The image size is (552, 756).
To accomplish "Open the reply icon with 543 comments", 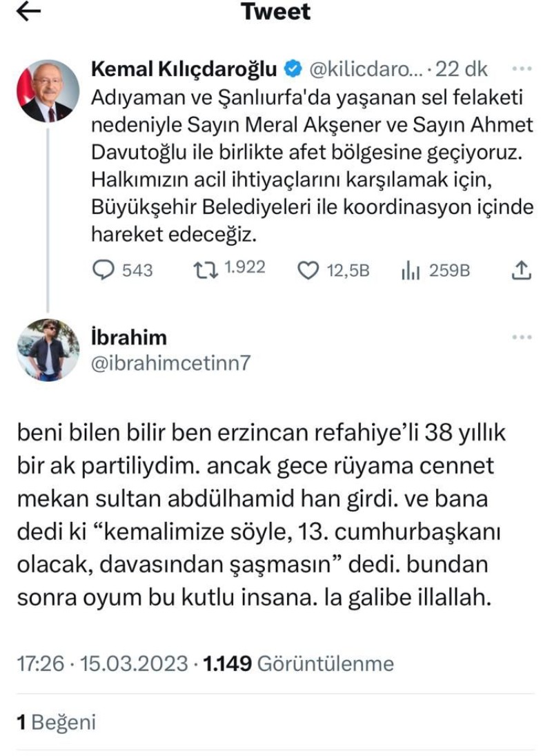I will 103,270.
